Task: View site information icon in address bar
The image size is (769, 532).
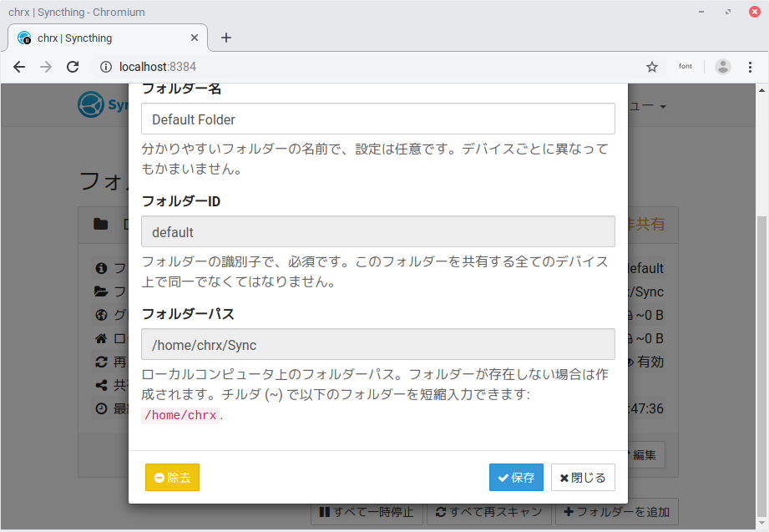Action: tap(106, 67)
